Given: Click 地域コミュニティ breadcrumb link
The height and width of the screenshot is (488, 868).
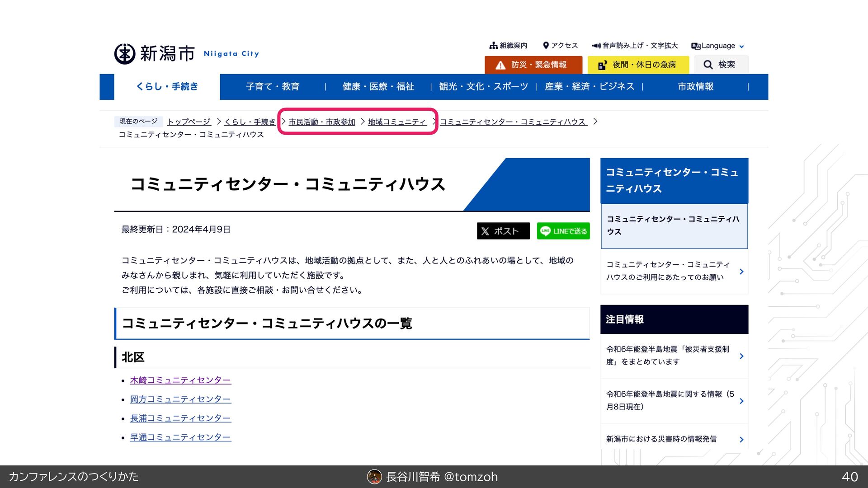Looking at the screenshot, I should pos(397,122).
